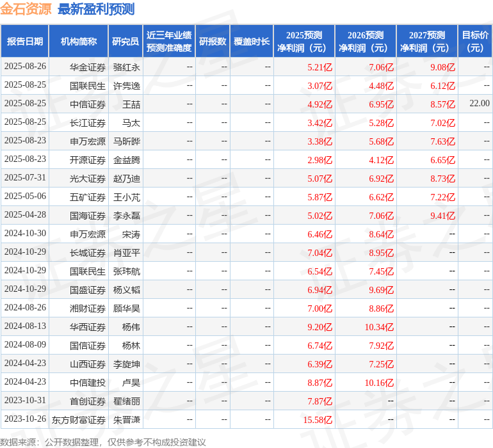Click researcher 金益腾
The image size is (493, 448).
[126, 160]
